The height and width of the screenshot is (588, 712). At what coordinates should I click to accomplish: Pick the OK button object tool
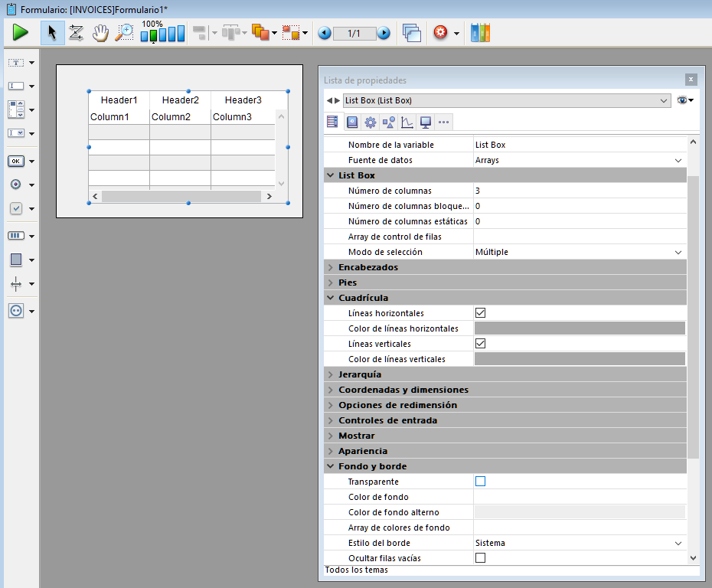16,161
